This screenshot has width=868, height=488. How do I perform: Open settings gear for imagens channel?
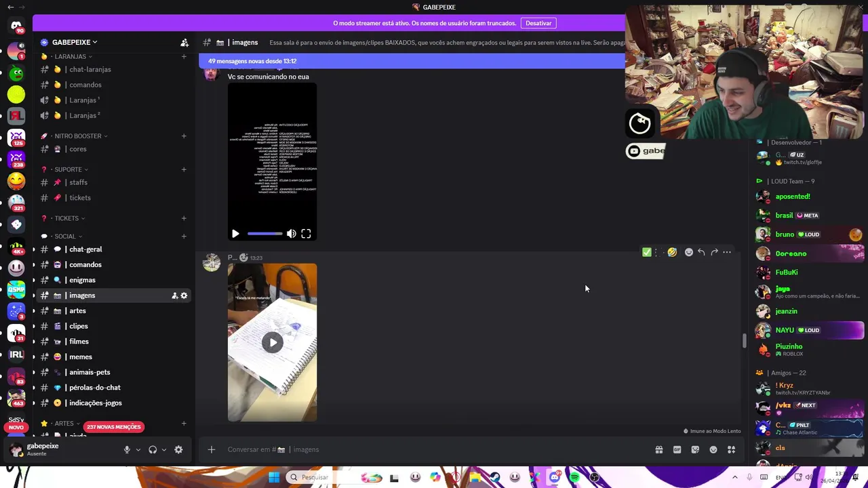point(184,296)
